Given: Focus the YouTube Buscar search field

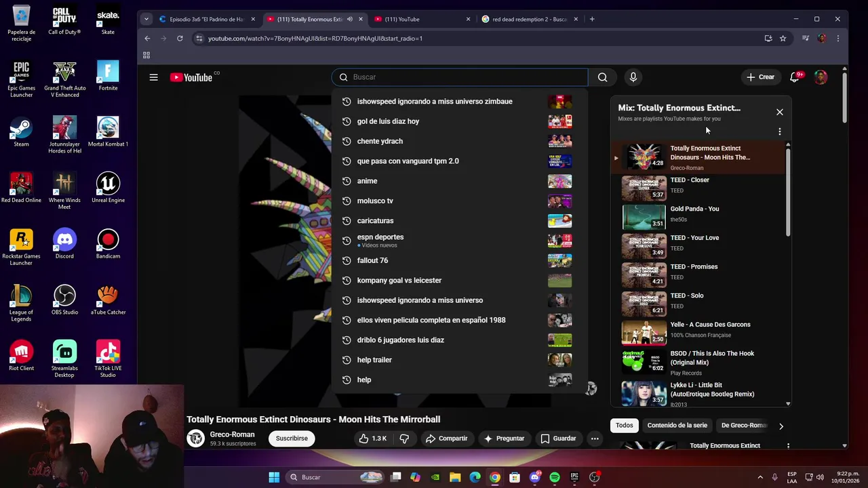Looking at the screenshot, I should coord(460,77).
